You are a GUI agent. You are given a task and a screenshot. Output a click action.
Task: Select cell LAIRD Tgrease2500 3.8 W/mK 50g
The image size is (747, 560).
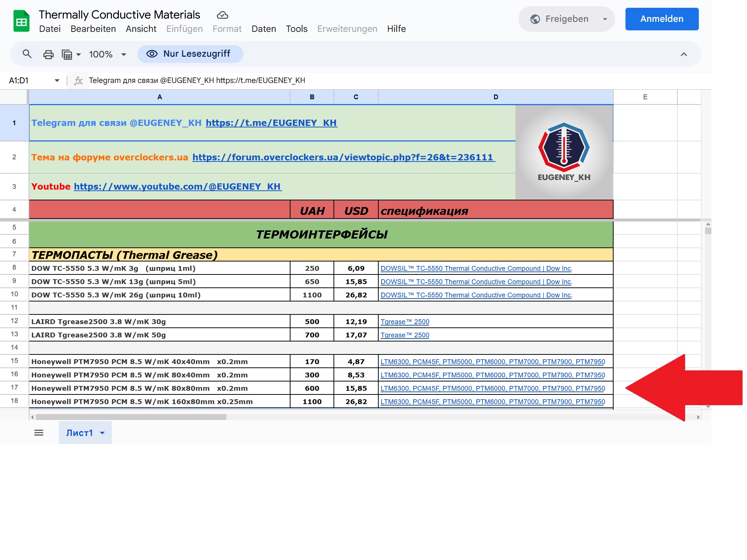tap(160, 335)
